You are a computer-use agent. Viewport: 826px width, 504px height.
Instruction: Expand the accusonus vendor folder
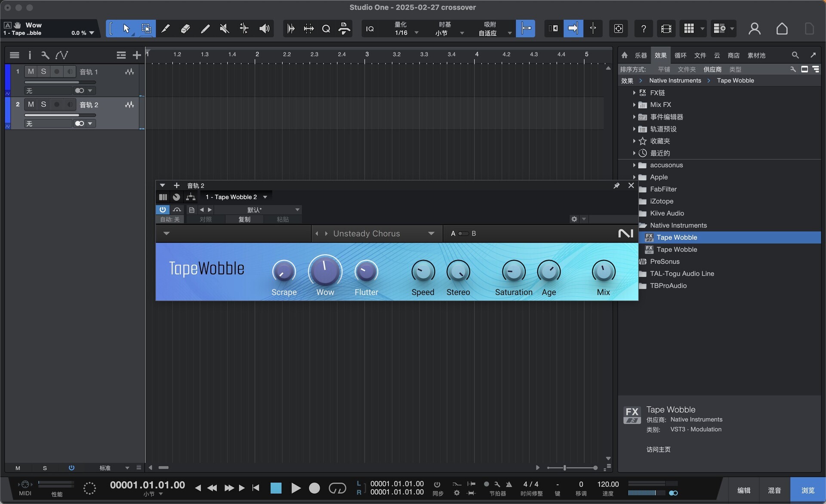634,165
